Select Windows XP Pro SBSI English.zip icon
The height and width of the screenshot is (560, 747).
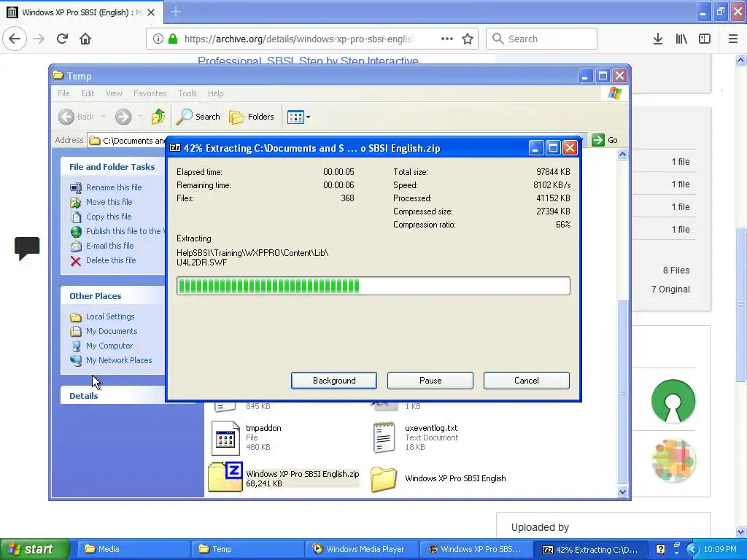pyautogui.click(x=225, y=477)
